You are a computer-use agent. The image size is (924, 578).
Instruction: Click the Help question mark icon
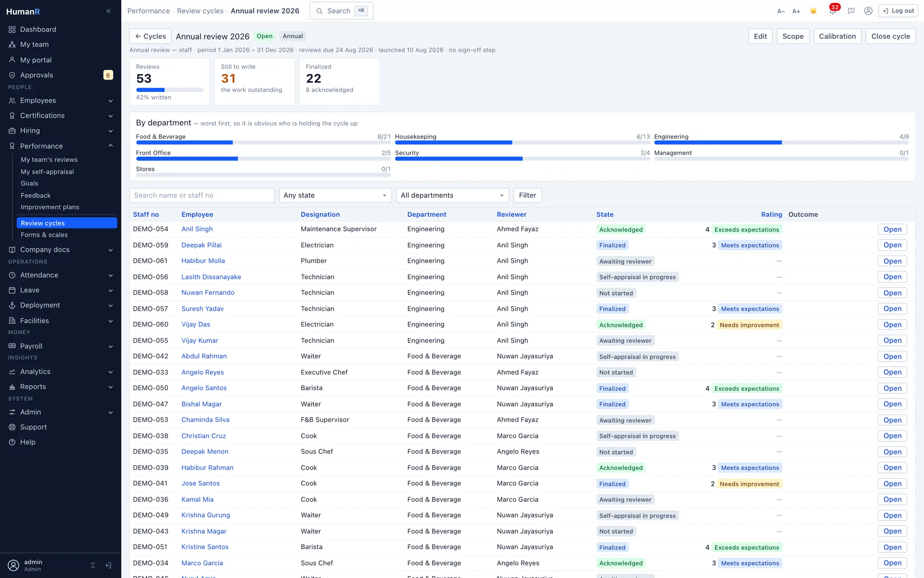(12, 443)
